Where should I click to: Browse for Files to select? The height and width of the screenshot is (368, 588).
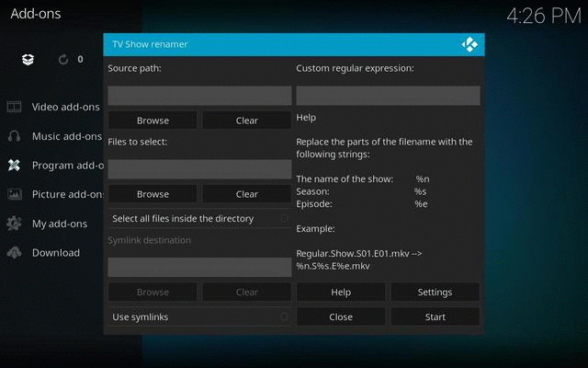(153, 194)
